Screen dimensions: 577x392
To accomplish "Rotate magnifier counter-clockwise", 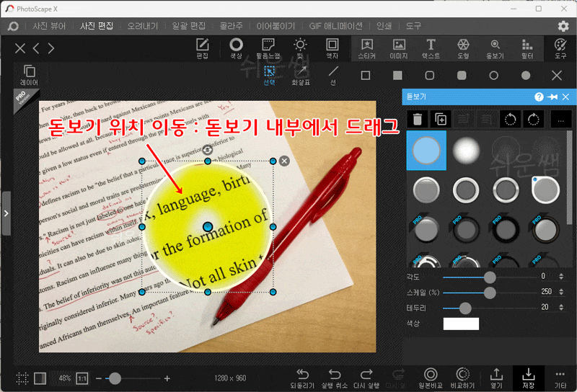I will [x=510, y=119].
